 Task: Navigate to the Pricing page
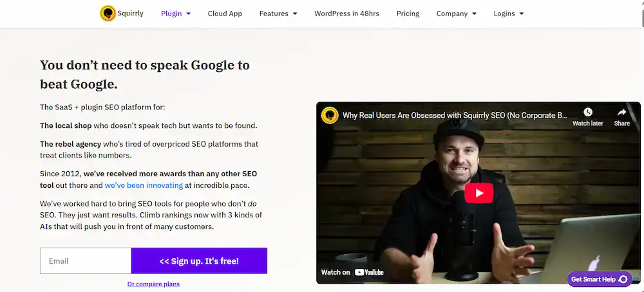[x=408, y=14]
